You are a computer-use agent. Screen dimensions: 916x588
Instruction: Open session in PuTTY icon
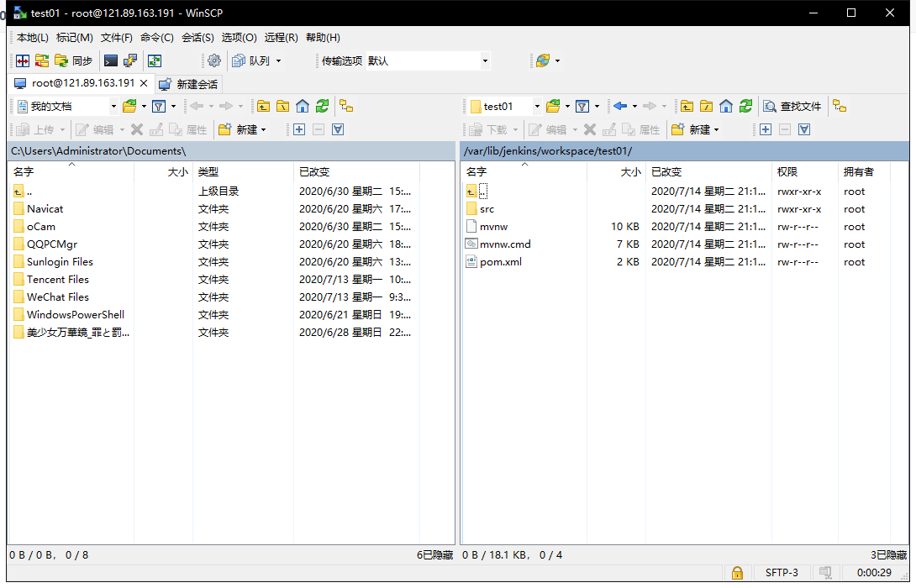pos(130,60)
